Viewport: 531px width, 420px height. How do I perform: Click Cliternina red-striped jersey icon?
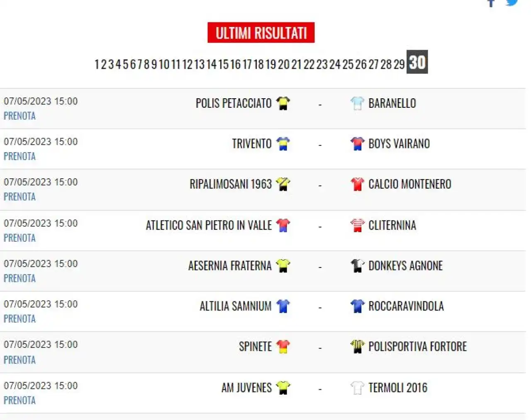pos(357,225)
